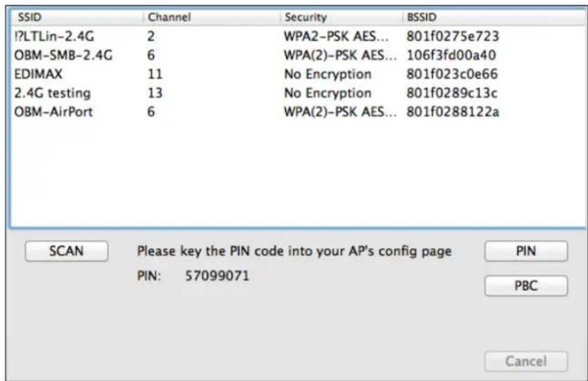Click the Channel column header
The height and width of the screenshot is (381, 588).
210,16
